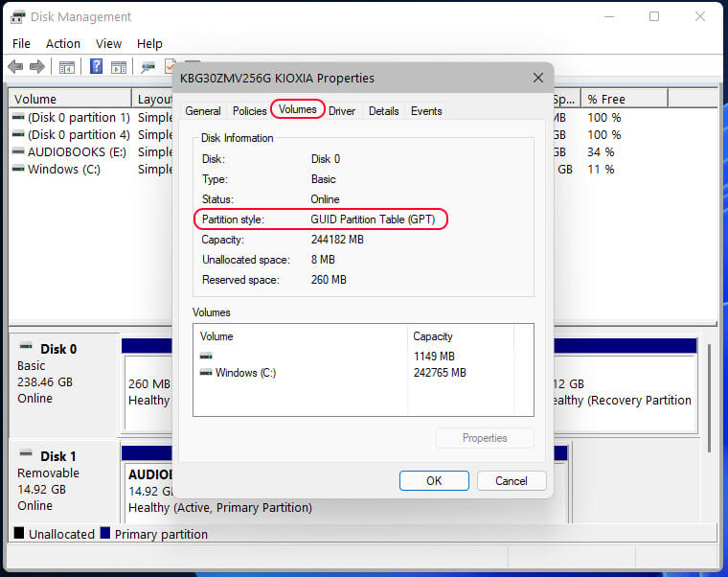Select the unnamed 1149 MB volume icon in dialog

(x=206, y=357)
